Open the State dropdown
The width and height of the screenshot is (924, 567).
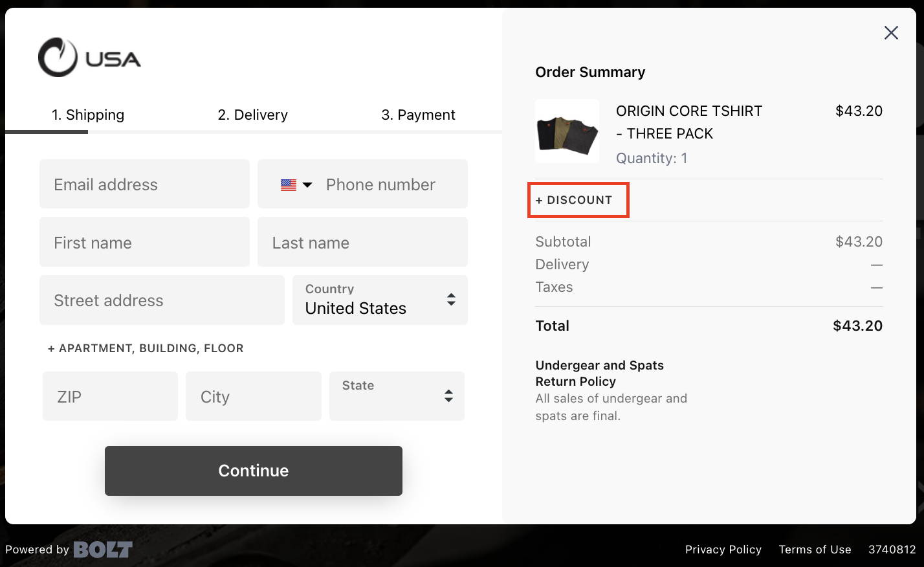click(397, 396)
